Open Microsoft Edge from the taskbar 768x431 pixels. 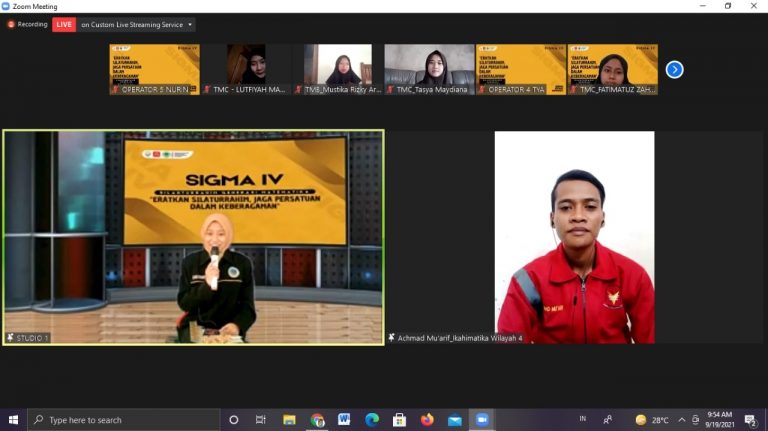tap(372, 420)
